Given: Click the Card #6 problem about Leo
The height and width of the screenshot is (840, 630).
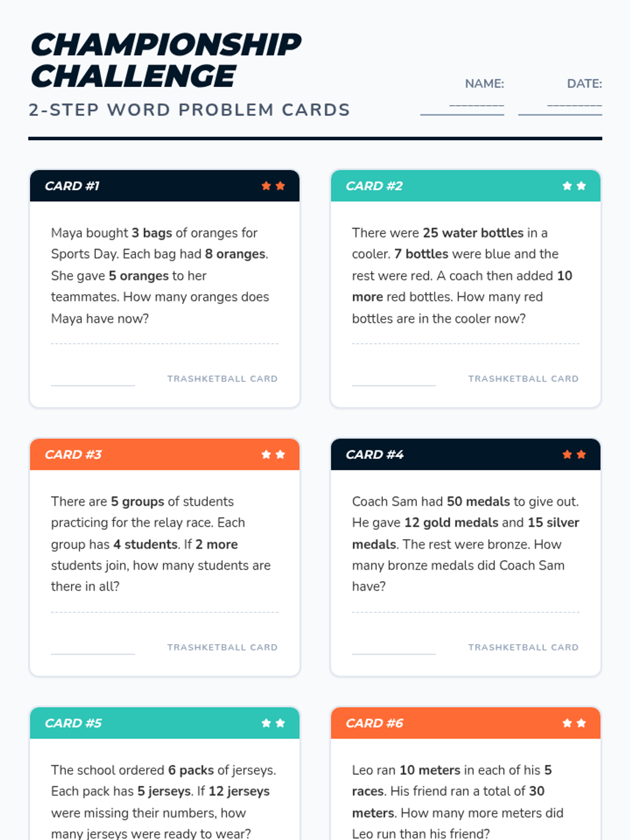Looking at the screenshot, I should (458, 802).
